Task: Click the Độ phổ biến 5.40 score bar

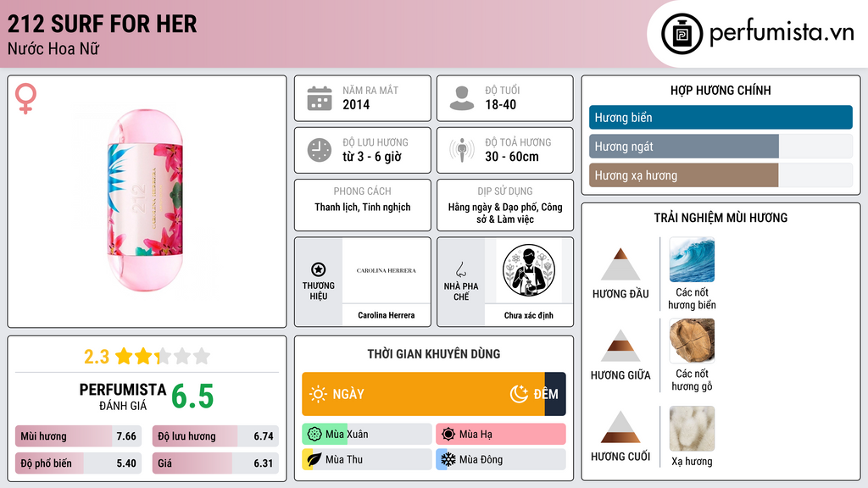Action: tap(78, 463)
